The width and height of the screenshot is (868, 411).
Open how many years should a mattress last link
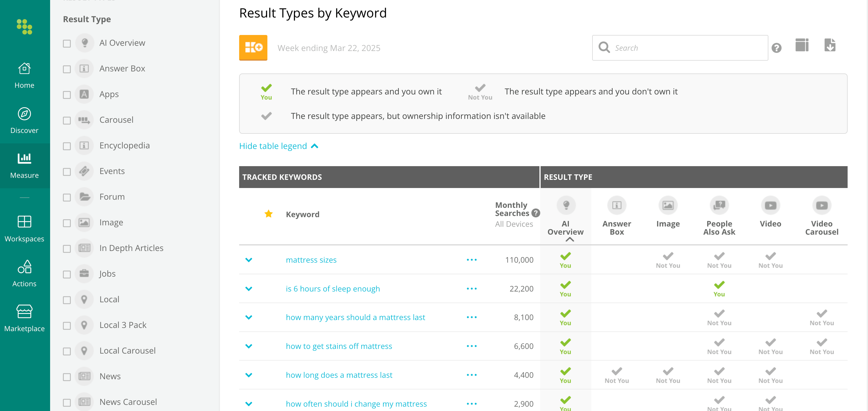coord(355,317)
